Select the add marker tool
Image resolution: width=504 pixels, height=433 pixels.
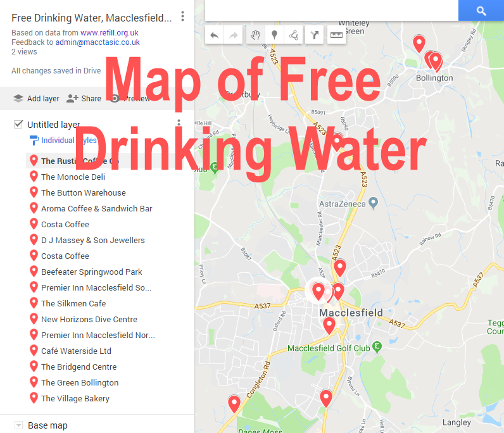[x=275, y=35]
